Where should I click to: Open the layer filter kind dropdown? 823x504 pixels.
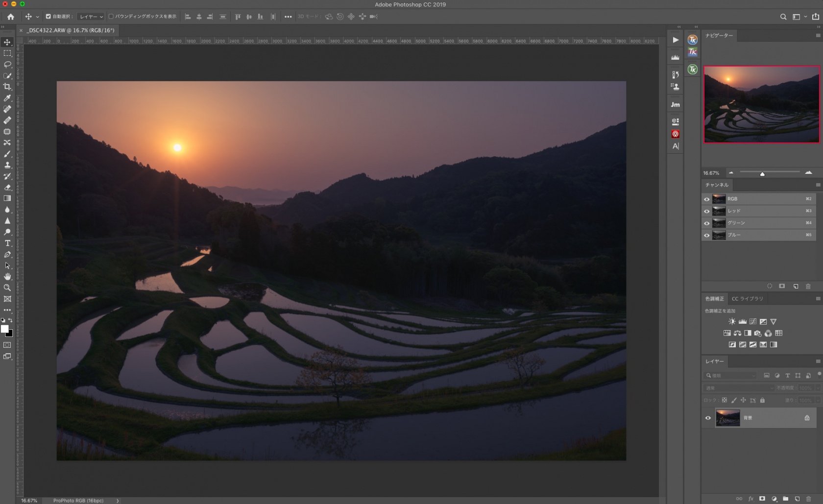731,376
